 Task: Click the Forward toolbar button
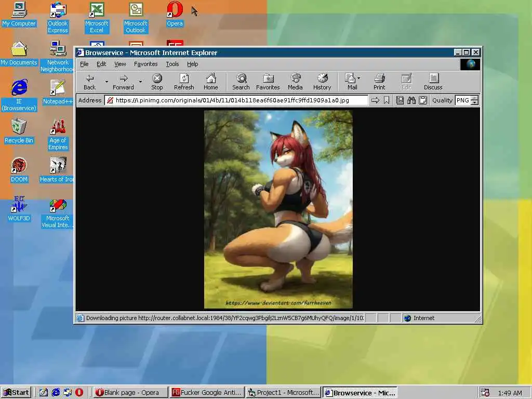click(x=123, y=82)
